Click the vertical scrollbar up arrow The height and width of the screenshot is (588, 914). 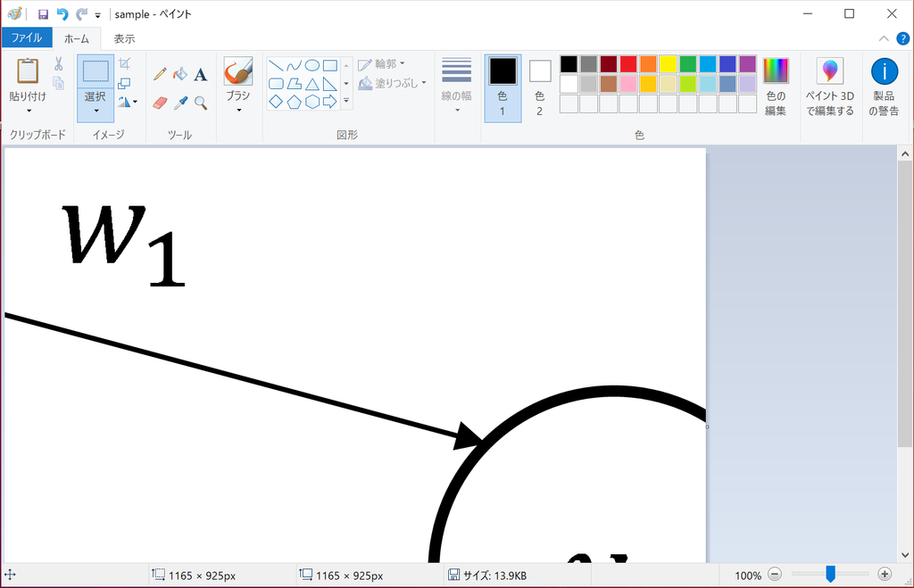click(905, 154)
